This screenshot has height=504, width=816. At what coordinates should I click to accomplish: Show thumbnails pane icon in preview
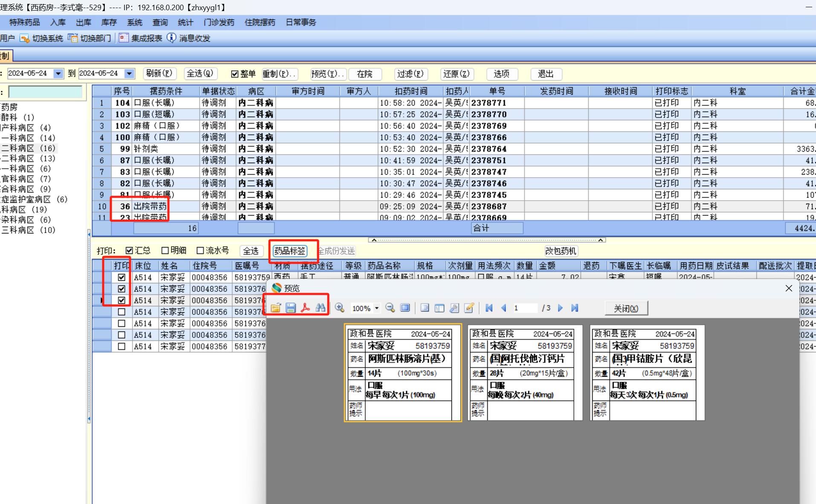[440, 308]
